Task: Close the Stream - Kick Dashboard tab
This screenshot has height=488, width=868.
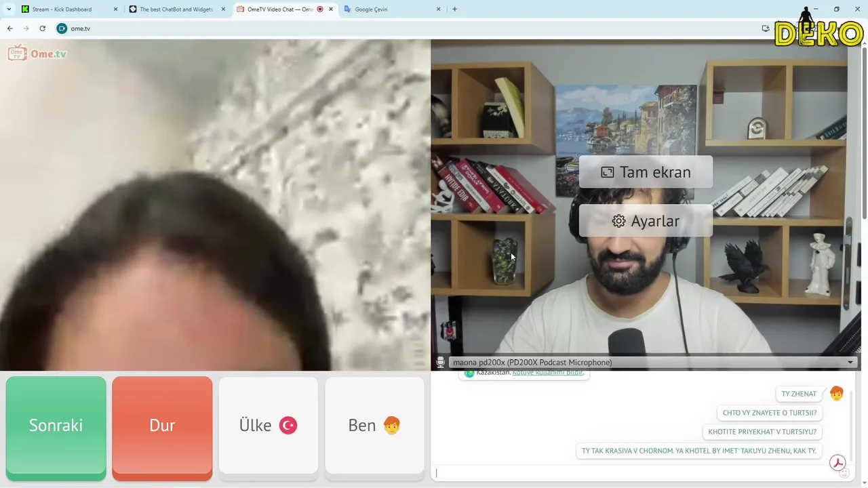Action: click(x=115, y=9)
